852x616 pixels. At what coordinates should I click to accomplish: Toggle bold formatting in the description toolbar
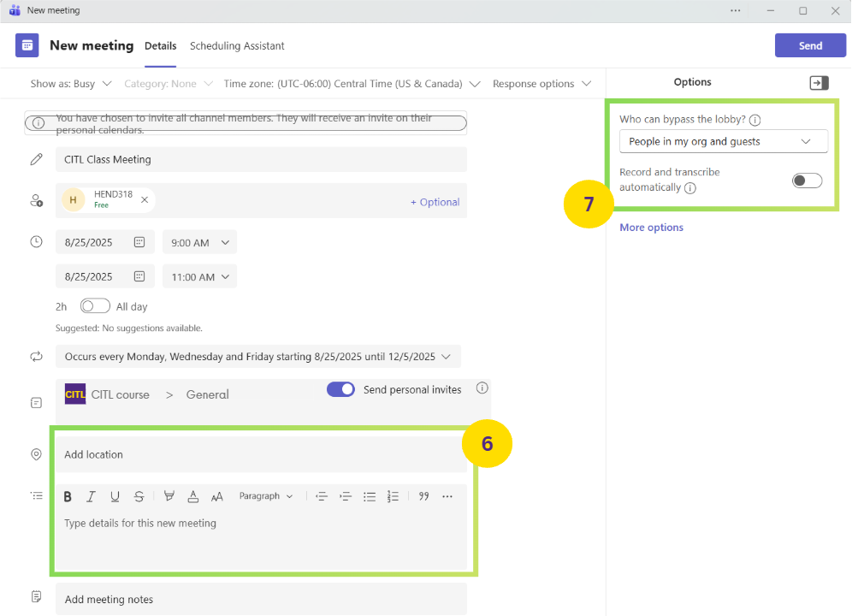[x=68, y=496]
